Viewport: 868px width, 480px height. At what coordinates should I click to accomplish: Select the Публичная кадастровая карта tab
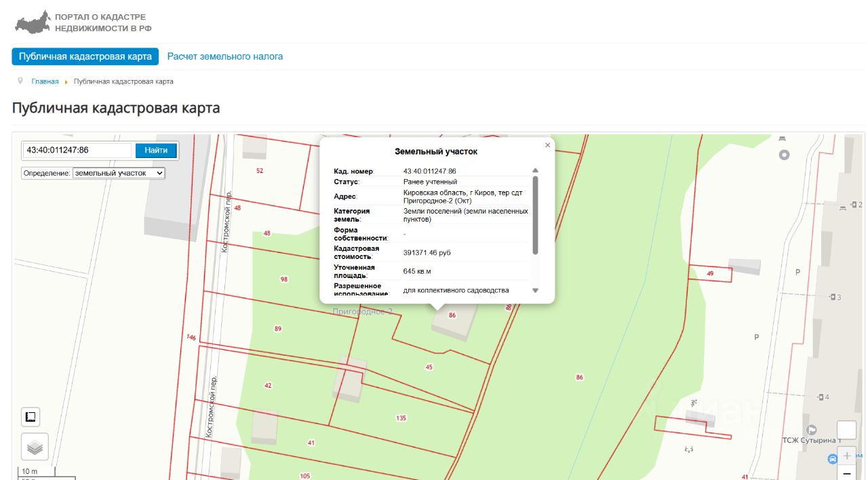85,56
